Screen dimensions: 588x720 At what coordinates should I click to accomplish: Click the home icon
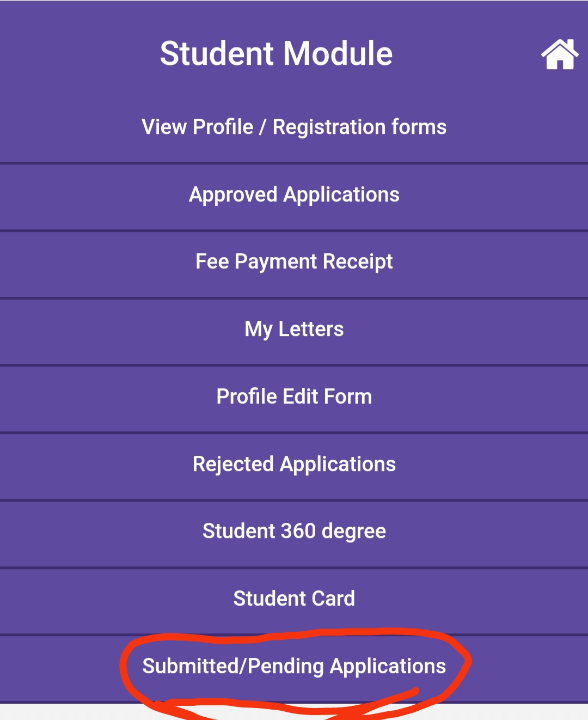click(x=559, y=54)
